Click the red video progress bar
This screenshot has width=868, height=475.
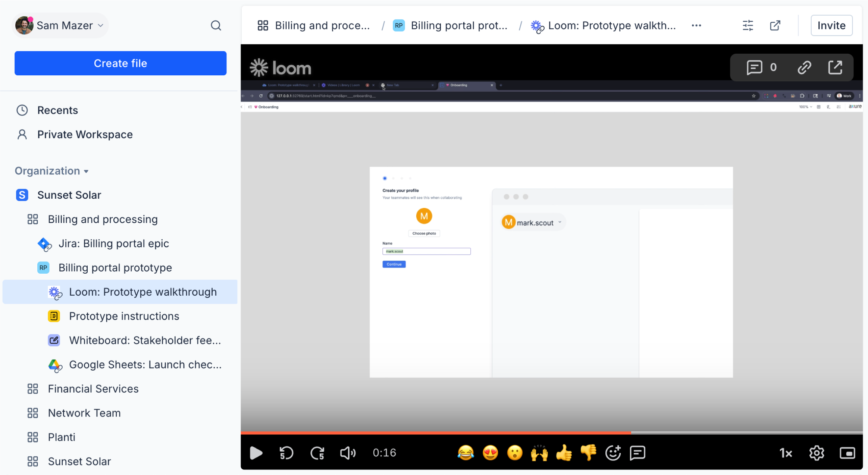[436, 432]
